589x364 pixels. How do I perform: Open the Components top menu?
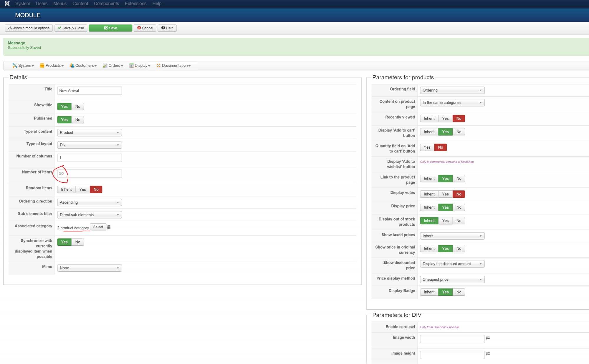(x=106, y=4)
